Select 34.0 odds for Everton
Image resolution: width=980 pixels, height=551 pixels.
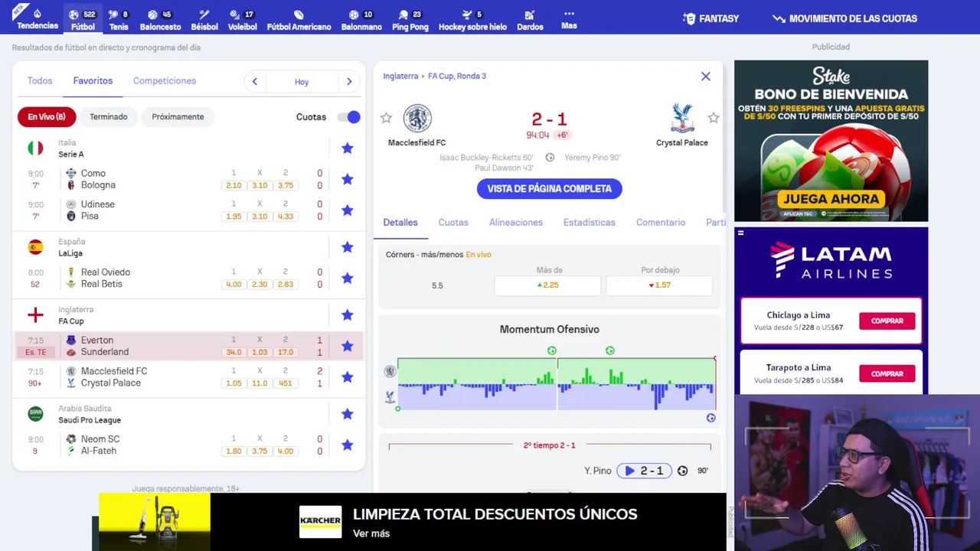click(234, 352)
